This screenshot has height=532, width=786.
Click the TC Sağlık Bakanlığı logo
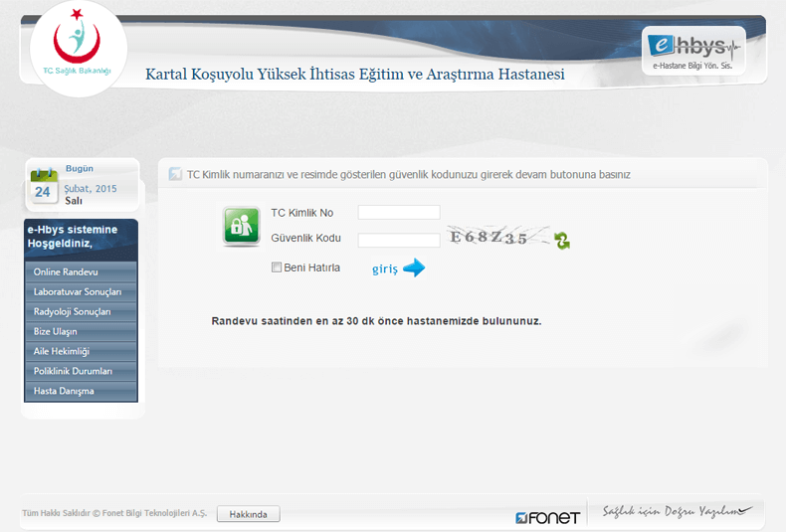click(x=78, y=47)
